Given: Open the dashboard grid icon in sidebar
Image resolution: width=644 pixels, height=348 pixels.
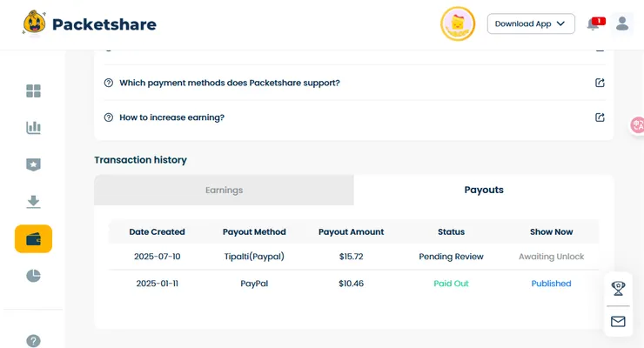Looking at the screenshot, I should [x=33, y=90].
